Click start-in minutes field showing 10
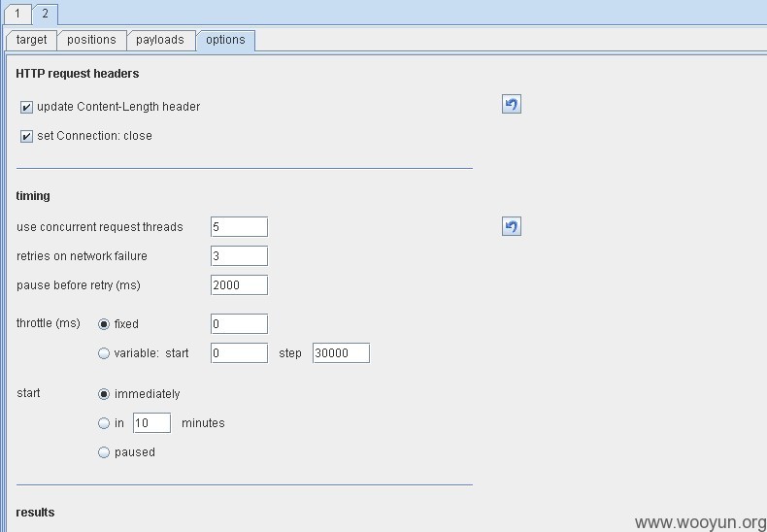 pos(151,423)
